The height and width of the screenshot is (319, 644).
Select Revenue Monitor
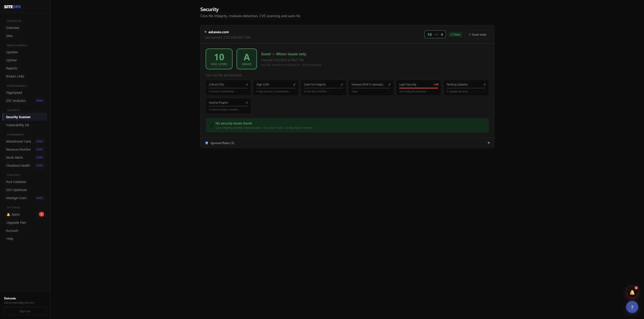18,149
